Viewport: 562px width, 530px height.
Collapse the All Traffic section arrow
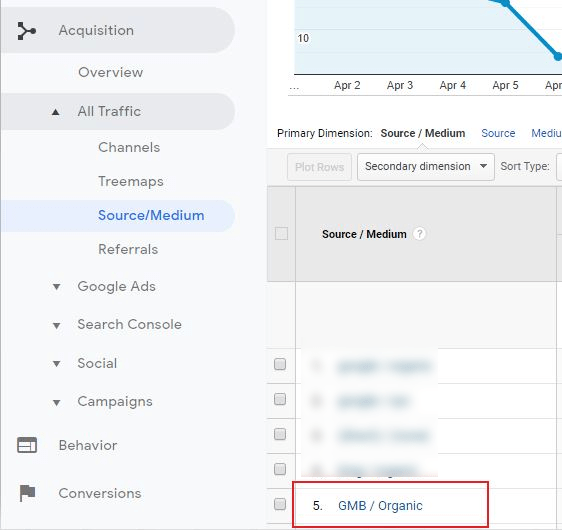(x=55, y=112)
